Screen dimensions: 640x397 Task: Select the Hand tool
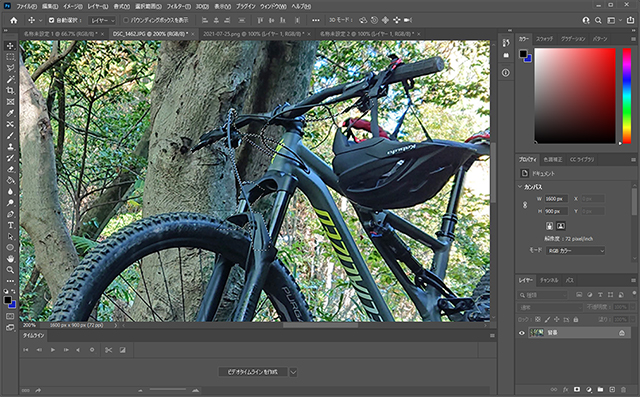click(10, 259)
